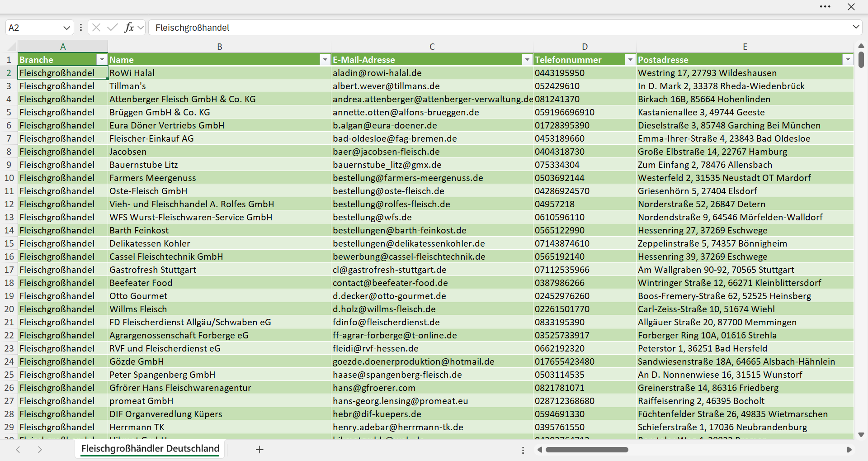
Task: Click the vertical scrollbar up arrow
Action: click(x=861, y=46)
